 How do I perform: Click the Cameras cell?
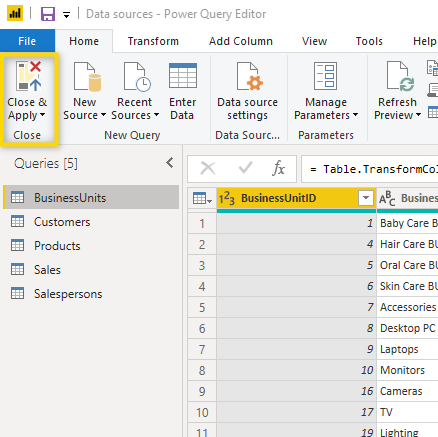point(407,391)
